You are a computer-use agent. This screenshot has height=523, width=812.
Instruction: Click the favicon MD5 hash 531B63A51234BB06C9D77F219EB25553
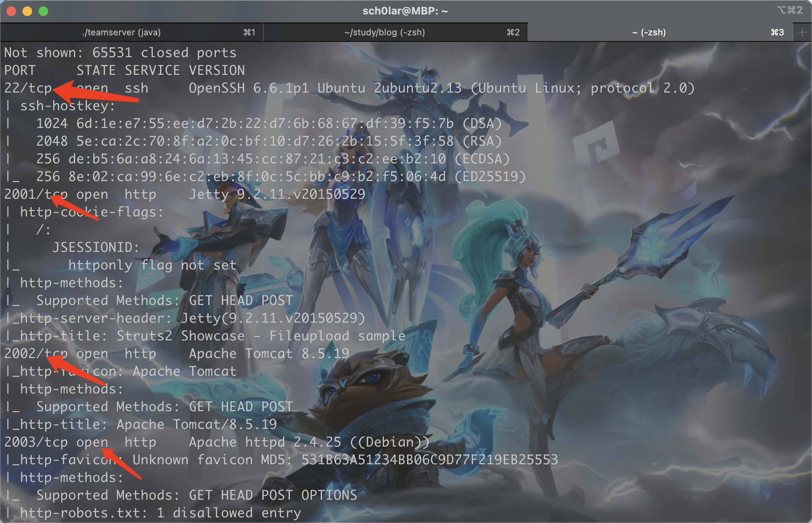pos(430,460)
